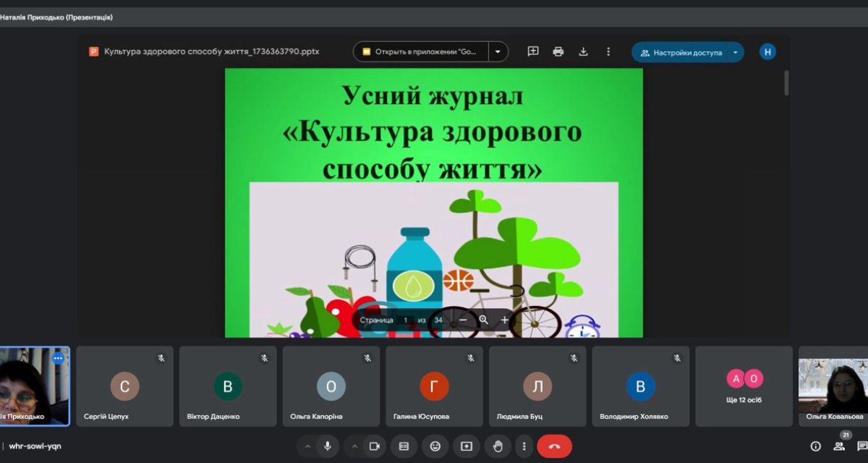Turn on captions in the call bar
The width and height of the screenshot is (868, 463).
click(404, 446)
